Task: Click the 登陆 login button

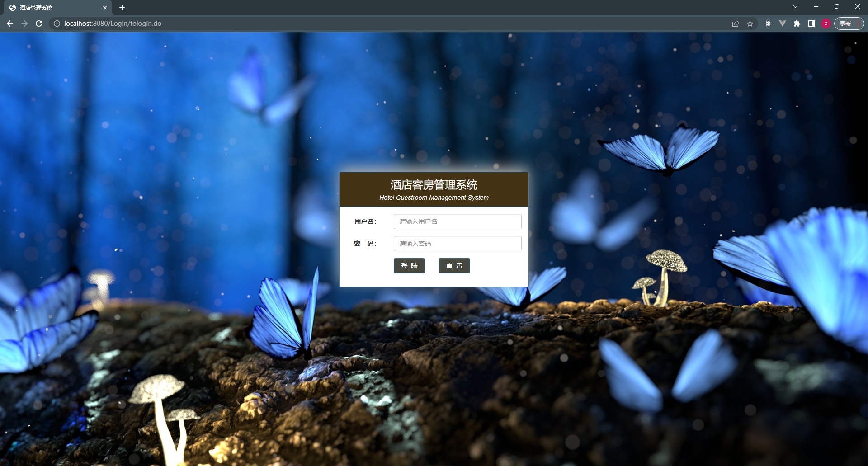Action: coord(409,266)
